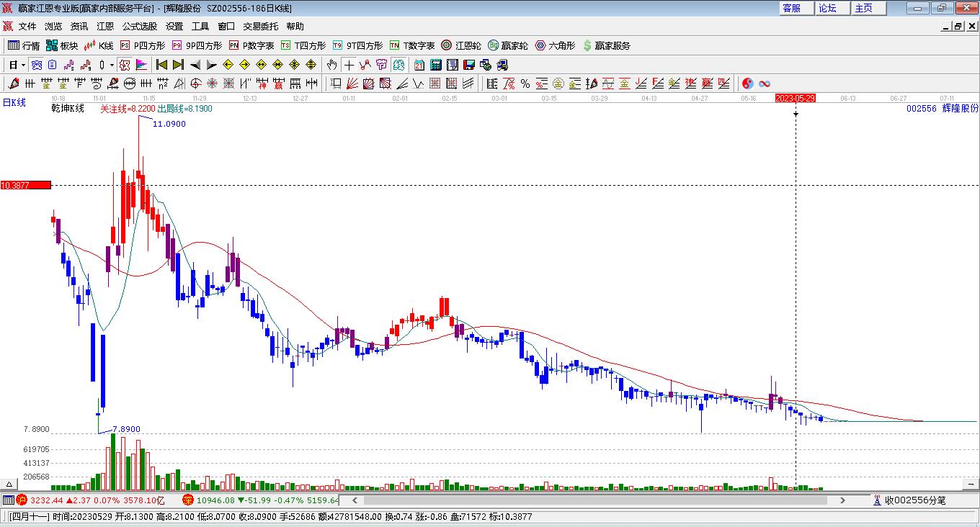Open the 六角形 hexagon tool
This screenshot has width=980, height=527.
pyautogui.click(x=555, y=45)
